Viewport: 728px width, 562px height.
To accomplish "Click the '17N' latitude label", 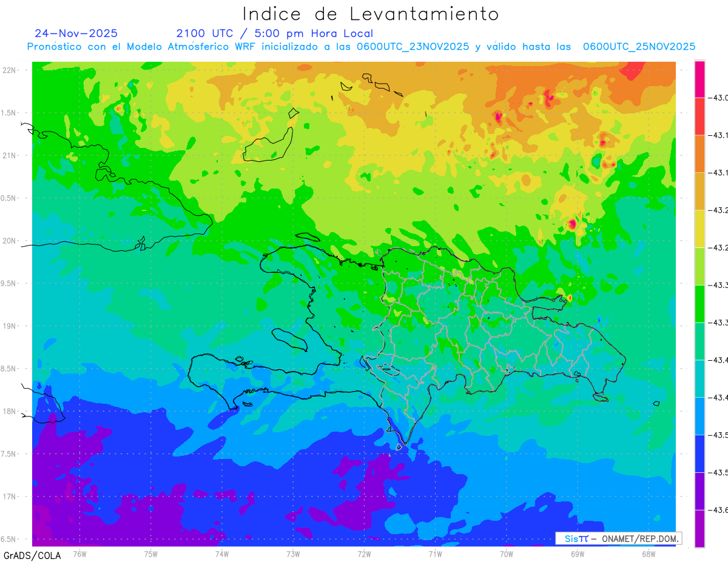I will 8,497.
